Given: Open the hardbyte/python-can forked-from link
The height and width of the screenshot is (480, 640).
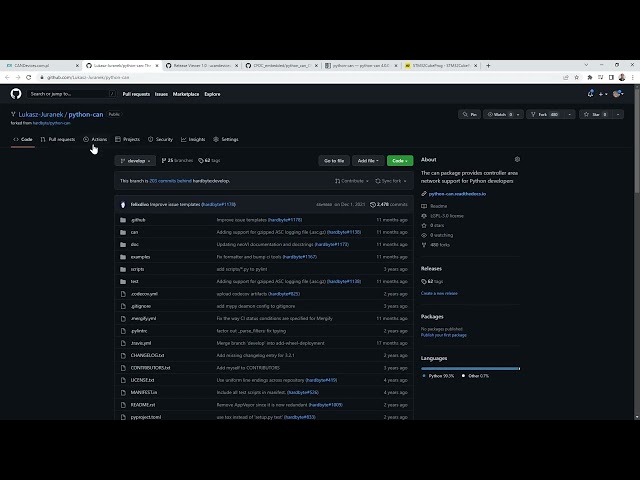Looking at the screenshot, I should click(x=51, y=123).
